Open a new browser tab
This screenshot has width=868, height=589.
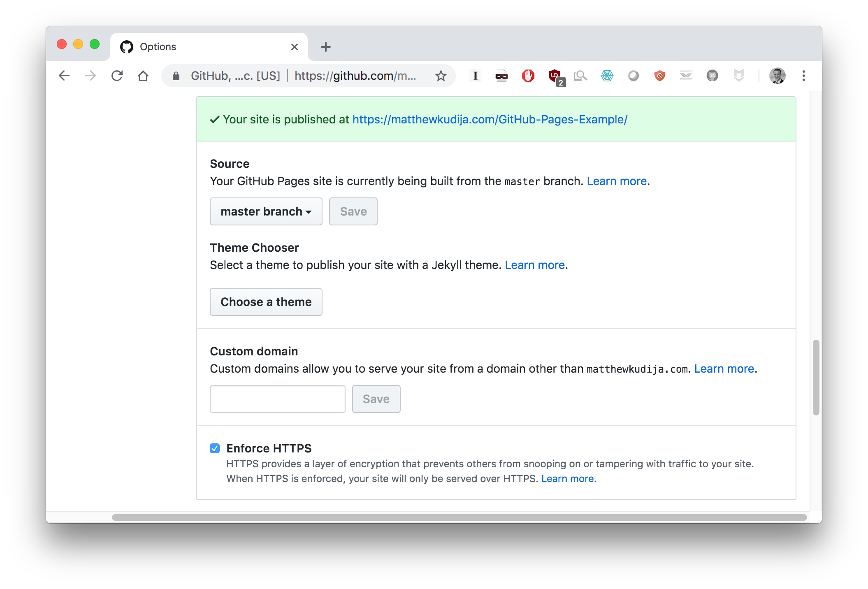(x=325, y=47)
